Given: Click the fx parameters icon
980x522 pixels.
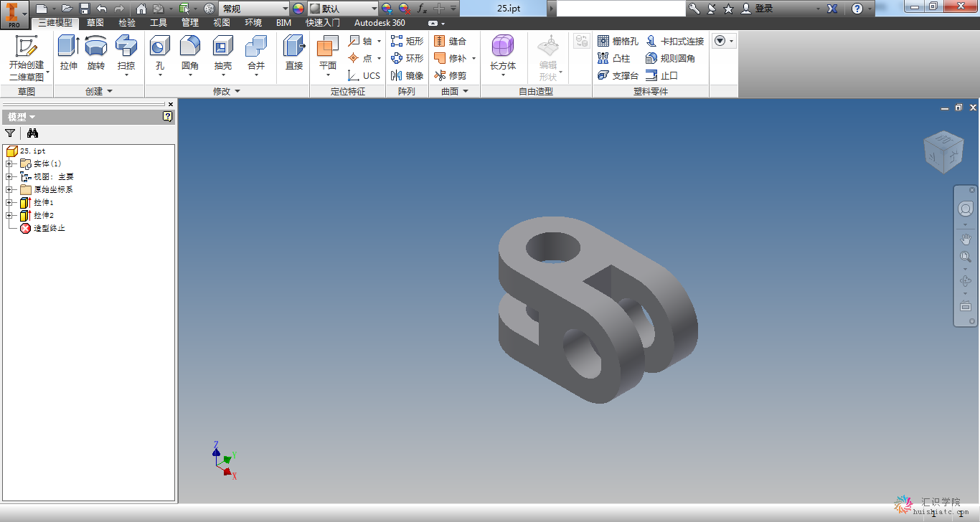Looking at the screenshot, I should (422, 9).
